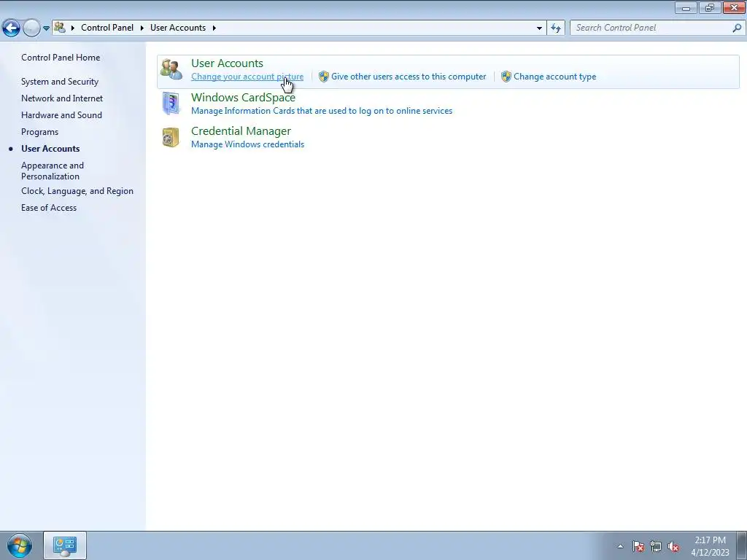Click the Forward navigation arrow button
This screenshot has height=560, width=747.
tap(31, 28)
